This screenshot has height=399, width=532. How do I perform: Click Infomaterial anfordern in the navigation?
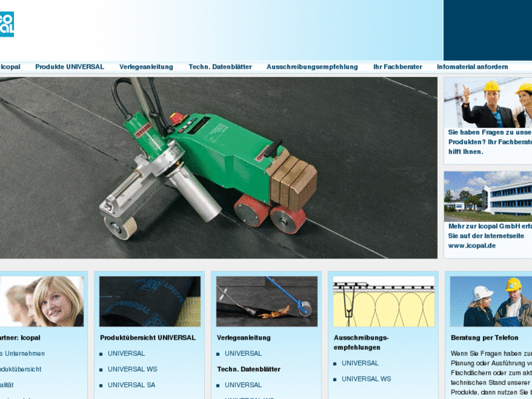pos(472,67)
